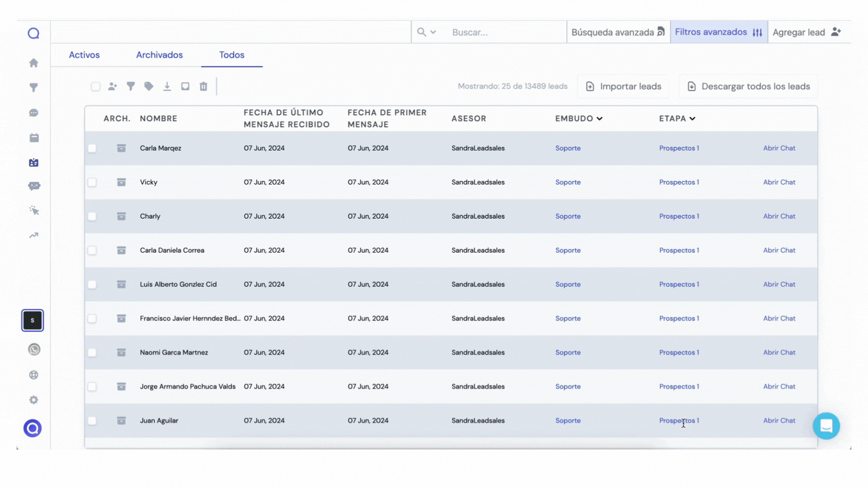Screen dimensions: 868x488
Task: Click the tag label toolbar icon
Action: [x=149, y=86]
